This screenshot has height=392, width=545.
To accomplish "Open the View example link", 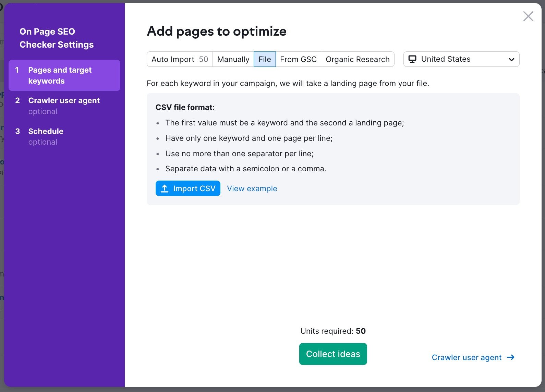I will click(x=252, y=188).
